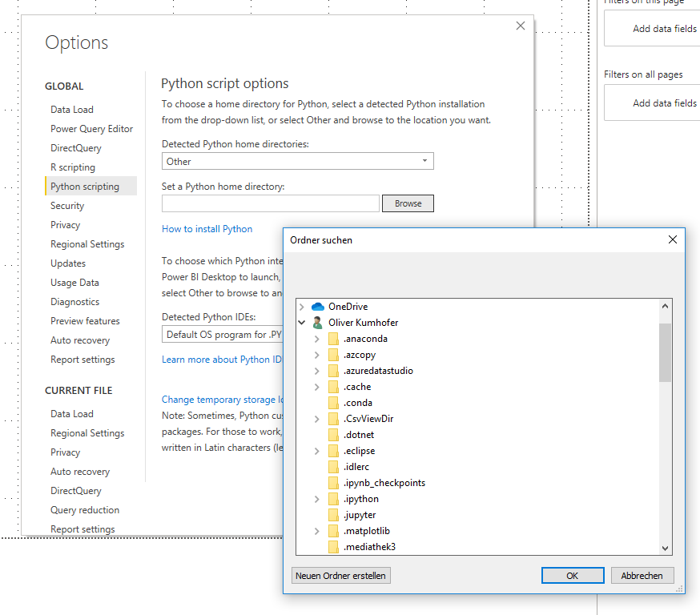The image size is (700, 615).
Task: Expand the .cache folder node
Action: 317,387
